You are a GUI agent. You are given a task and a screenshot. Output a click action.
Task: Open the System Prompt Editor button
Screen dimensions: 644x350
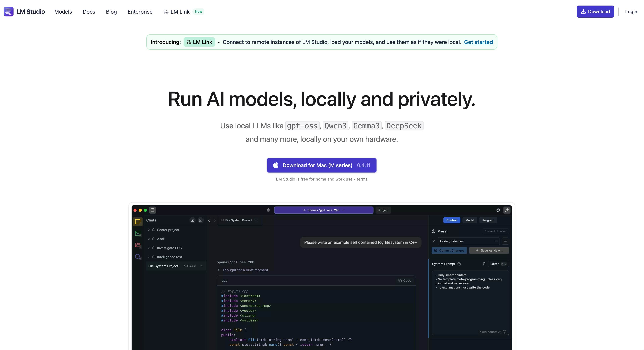coord(498,264)
